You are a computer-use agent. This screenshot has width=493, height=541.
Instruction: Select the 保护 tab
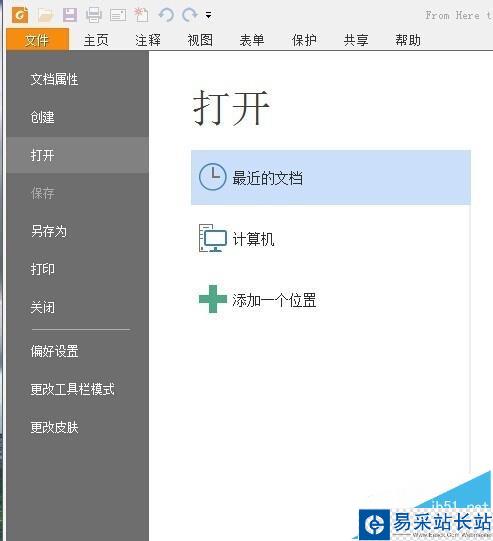click(304, 40)
